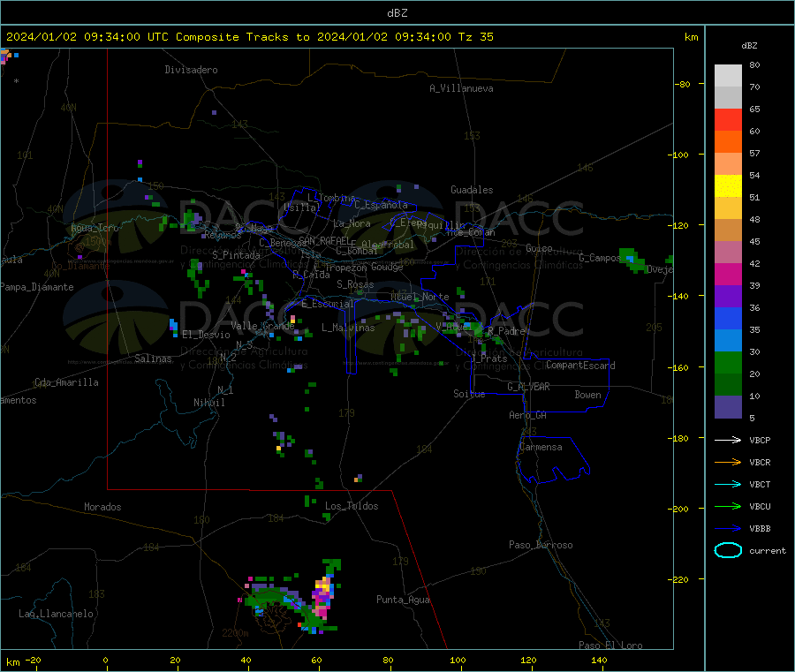795x672 pixels.
Task: Click the Nihuil map label
Action: tap(208, 403)
